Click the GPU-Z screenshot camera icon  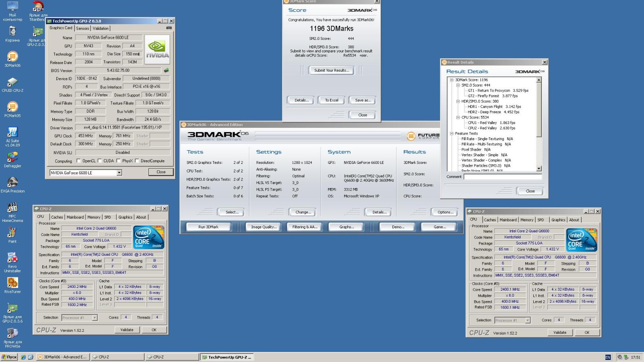click(x=169, y=28)
